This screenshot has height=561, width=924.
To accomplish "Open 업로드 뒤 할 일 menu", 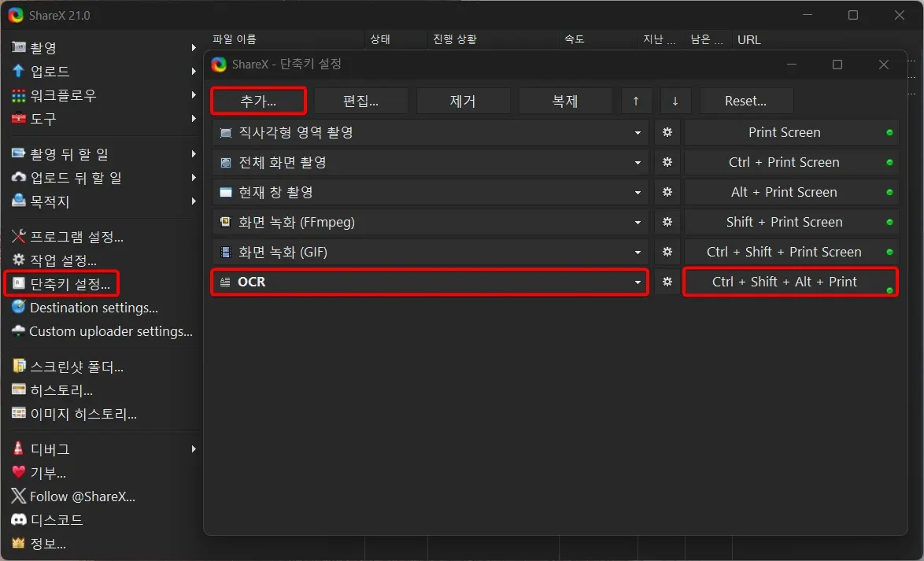I will pos(103,178).
